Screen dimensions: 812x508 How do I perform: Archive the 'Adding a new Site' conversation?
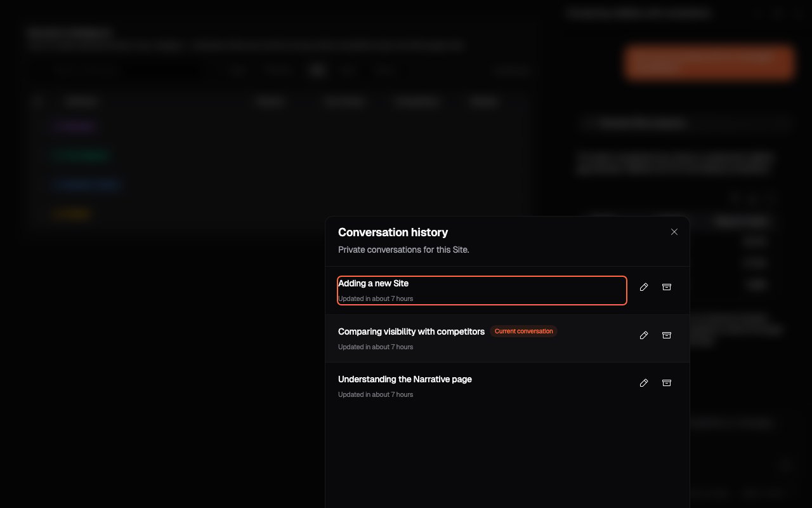coord(667,287)
